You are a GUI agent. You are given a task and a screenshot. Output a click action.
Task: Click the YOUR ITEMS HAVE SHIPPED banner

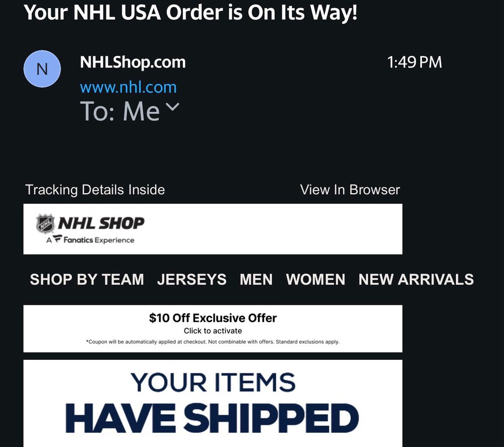(x=213, y=404)
